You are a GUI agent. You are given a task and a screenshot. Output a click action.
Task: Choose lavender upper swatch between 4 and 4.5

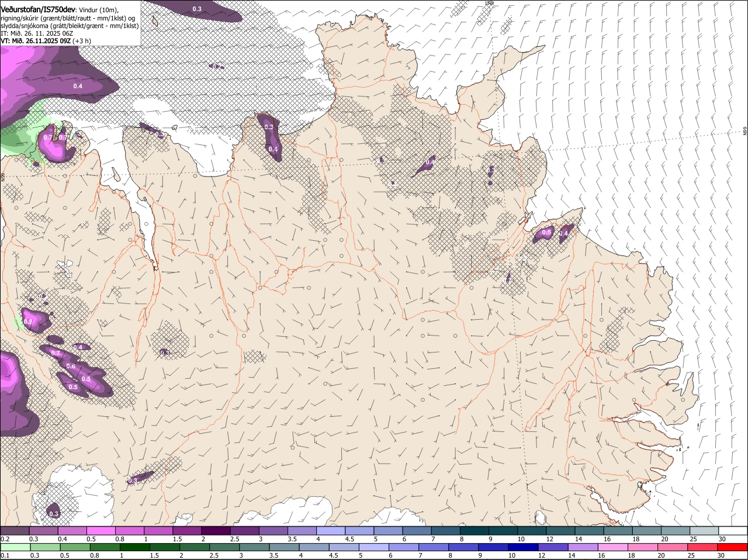[x=331, y=530]
